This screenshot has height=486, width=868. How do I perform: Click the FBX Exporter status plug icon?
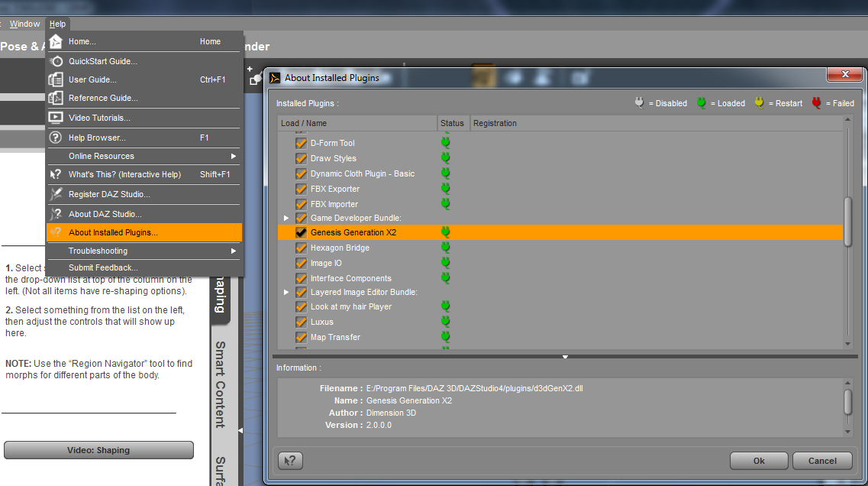coord(445,189)
